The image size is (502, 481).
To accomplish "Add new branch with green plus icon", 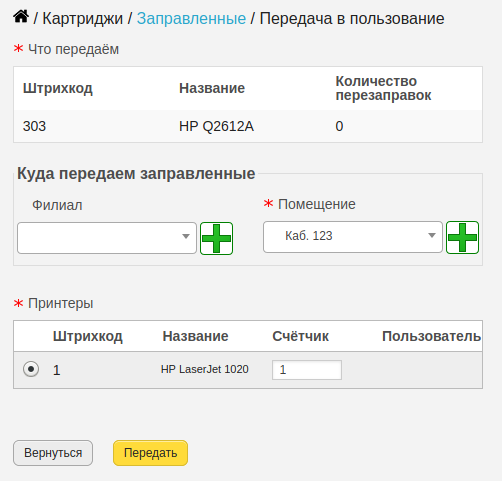I will pyautogui.click(x=216, y=239).
